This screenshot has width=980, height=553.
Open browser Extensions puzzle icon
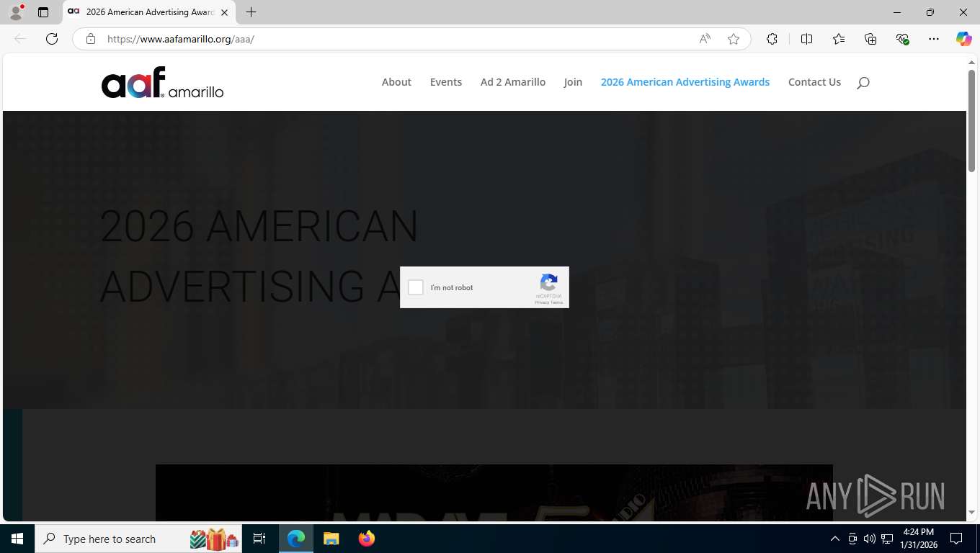point(772,39)
